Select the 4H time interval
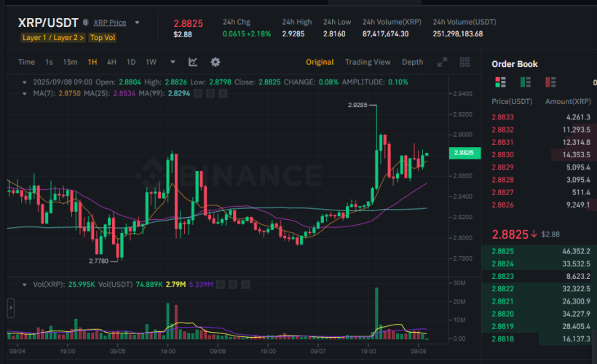This screenshot has height=364, width=597. (111, 62)
